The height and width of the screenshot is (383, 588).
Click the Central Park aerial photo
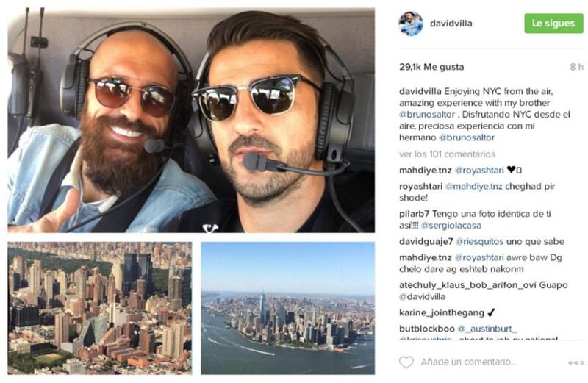(100, 308)
